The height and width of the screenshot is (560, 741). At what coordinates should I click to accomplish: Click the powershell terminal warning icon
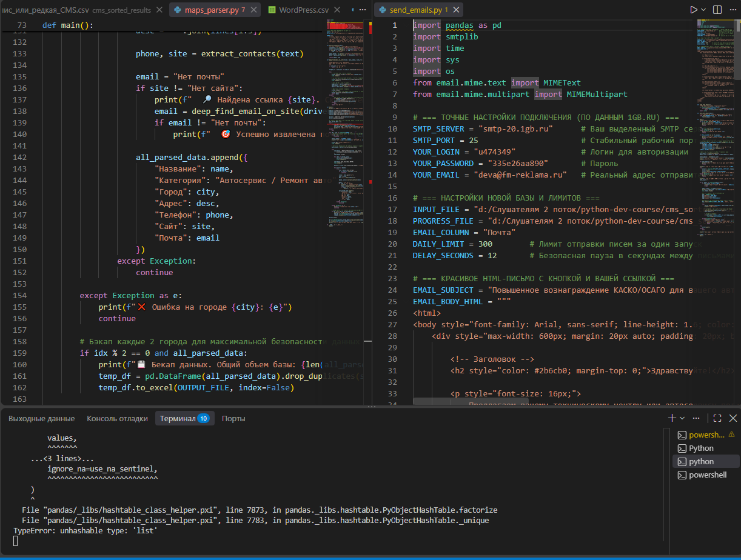(x=731, y=435)
